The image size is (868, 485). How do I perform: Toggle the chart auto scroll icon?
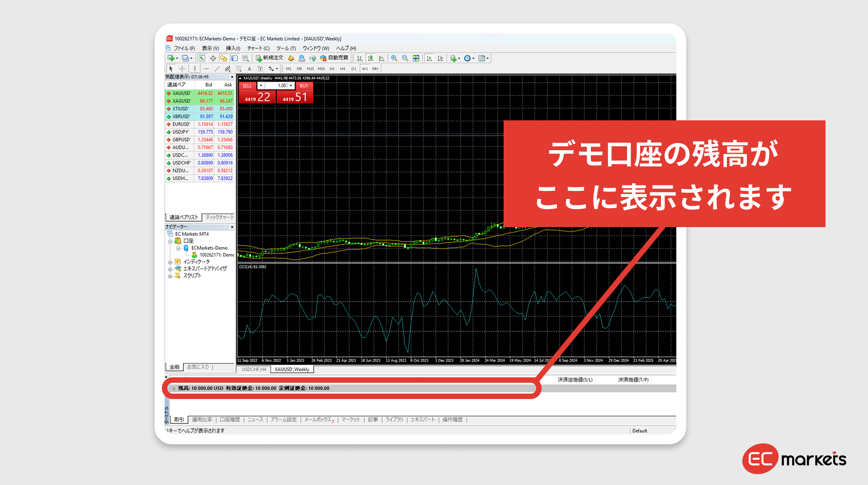429,58
